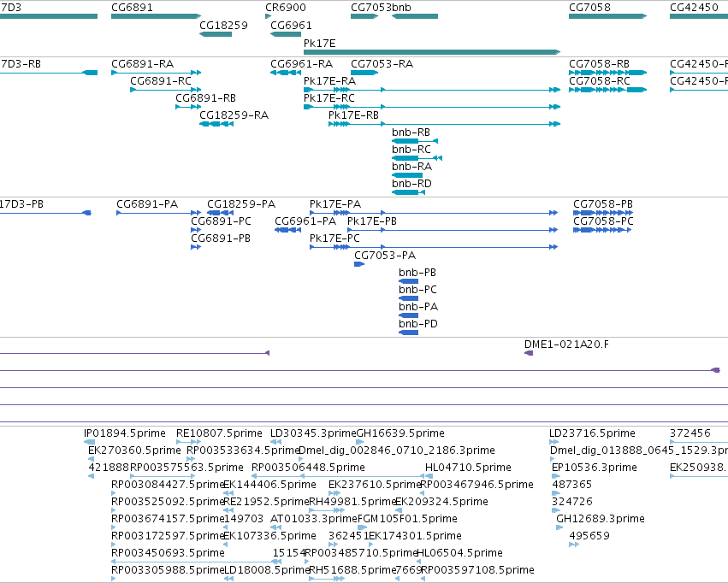Screen dimensions: 728x583
Task: Select protein bnb-PC label
Action: coord(417,290)
